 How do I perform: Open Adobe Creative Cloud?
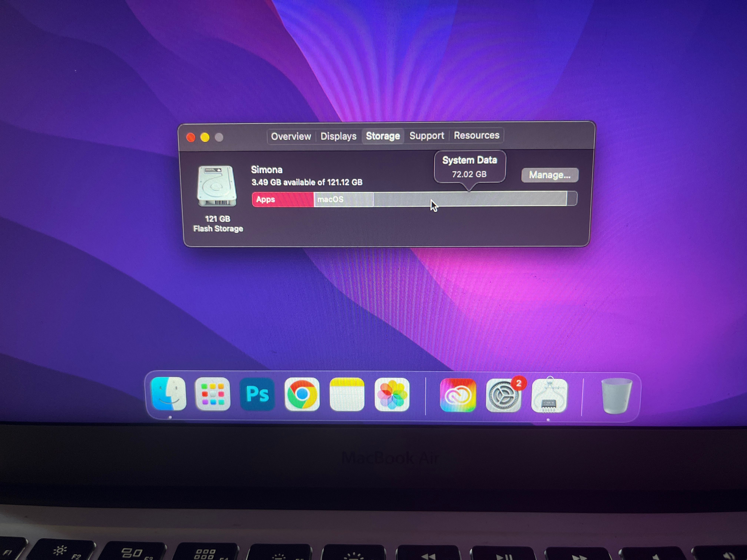(x=458, y=395)
